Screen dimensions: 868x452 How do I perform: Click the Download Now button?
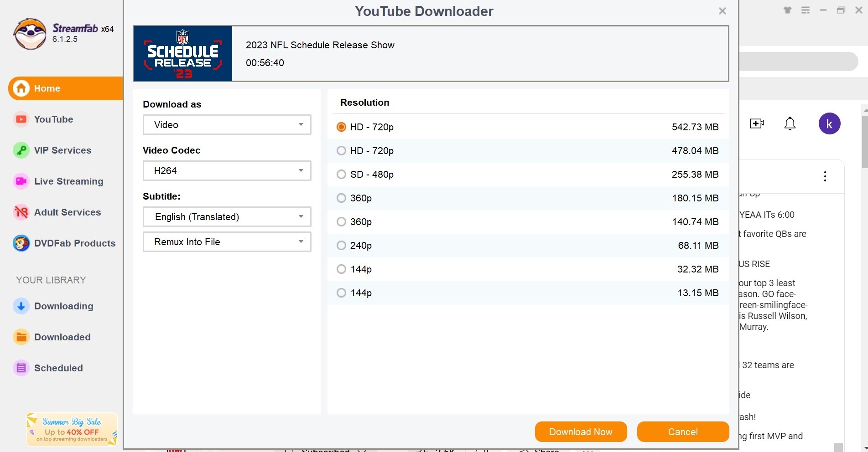click(581, 432)
